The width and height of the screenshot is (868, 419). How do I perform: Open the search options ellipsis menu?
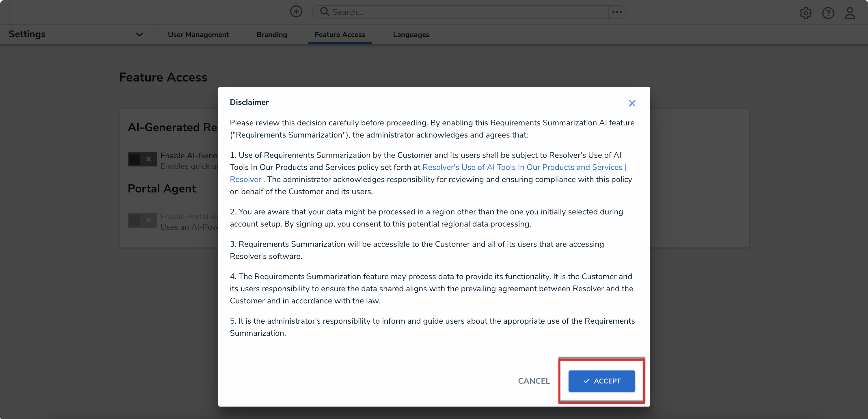pyautogui.click(x=617, y=12)
